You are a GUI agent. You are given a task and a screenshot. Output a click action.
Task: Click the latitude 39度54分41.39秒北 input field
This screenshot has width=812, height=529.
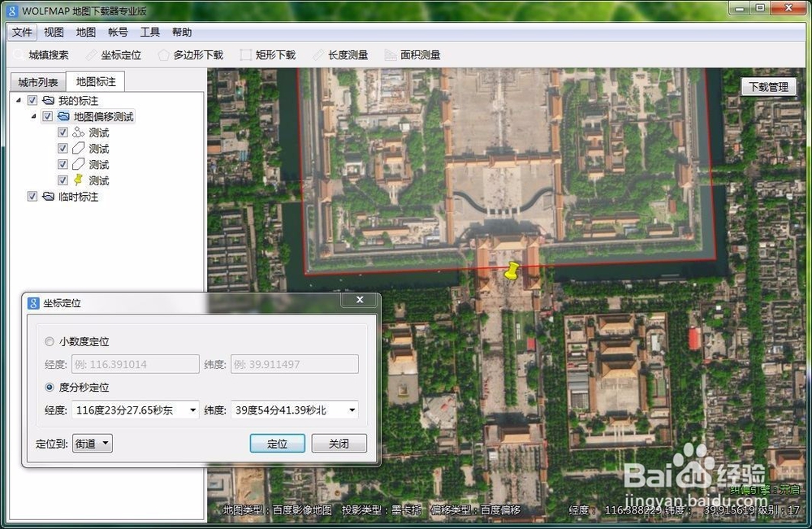click(284, 410)
